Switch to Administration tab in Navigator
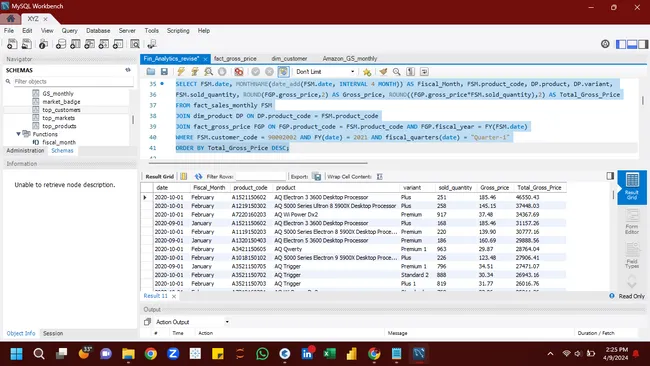The image size is (650, 366). pos(25,150)
